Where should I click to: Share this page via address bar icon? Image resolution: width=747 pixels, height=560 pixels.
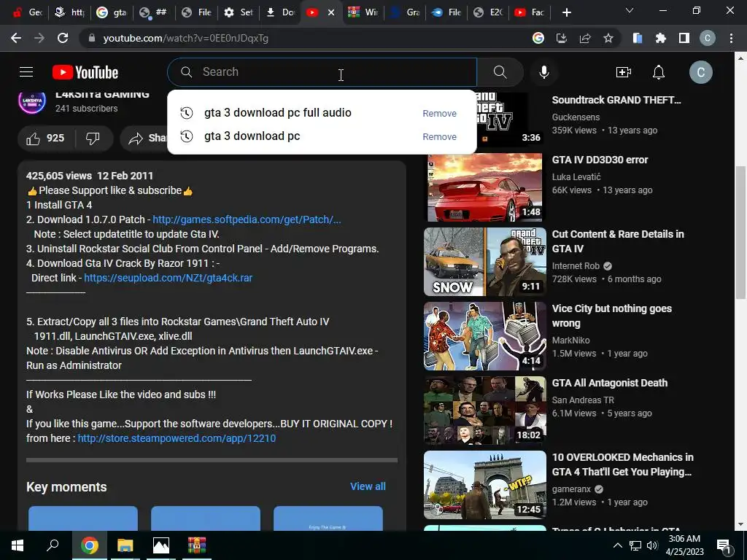(x=585, y=38)
